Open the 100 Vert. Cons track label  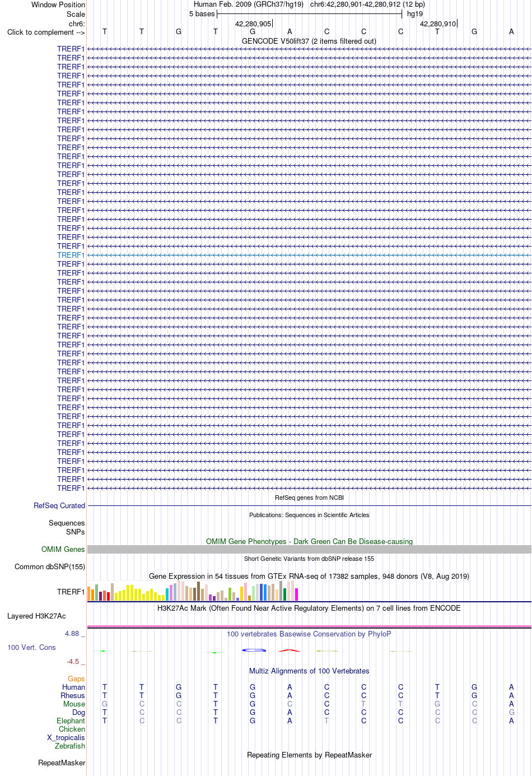point(31,647)
